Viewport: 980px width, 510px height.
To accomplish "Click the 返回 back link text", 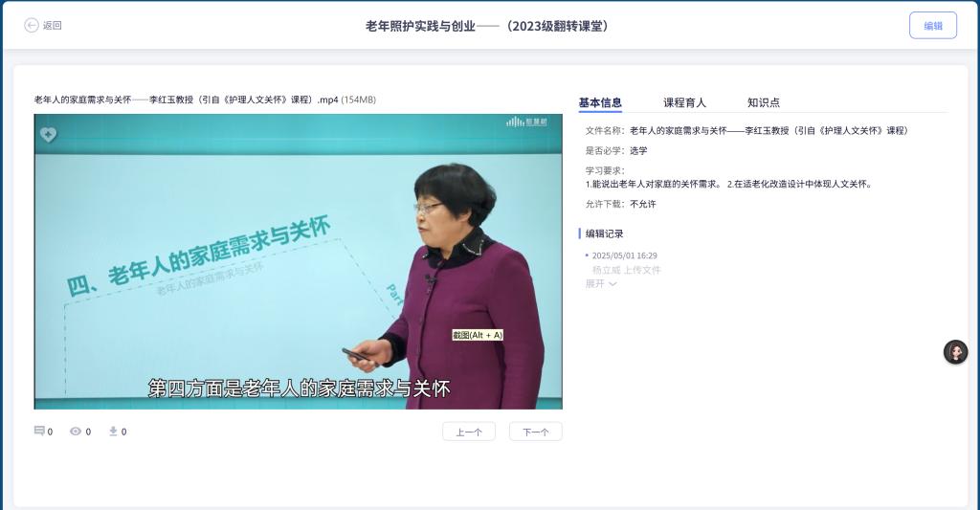I will [x=53, y=25].
